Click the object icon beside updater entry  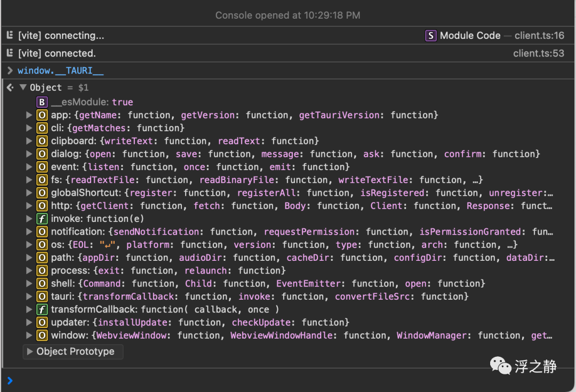coord(42,323)
